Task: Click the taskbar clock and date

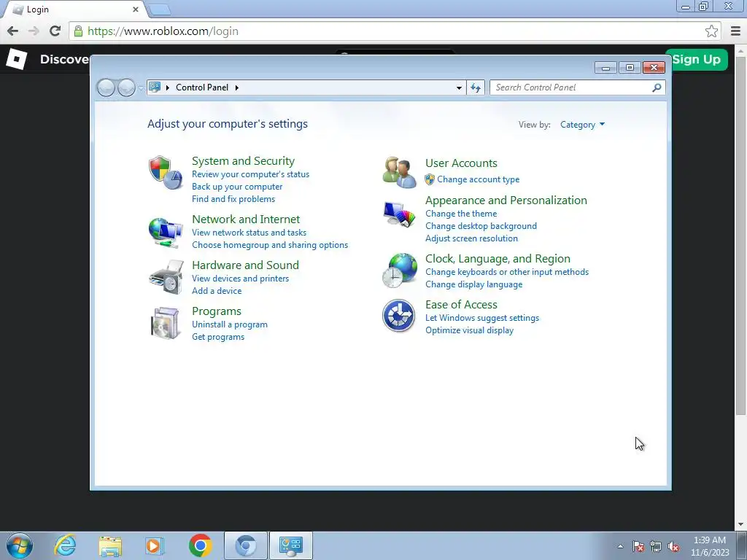Action: [710, 546]
